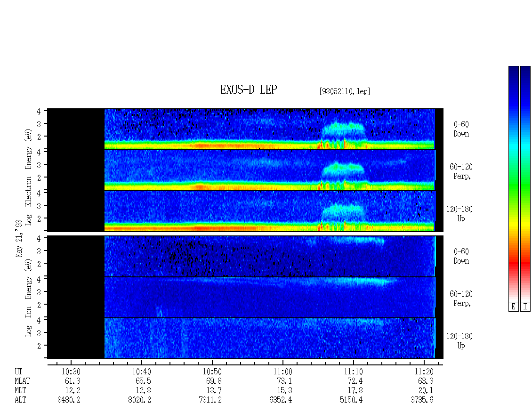Viewport: 532px width, 412px height.
Task: Click the electron 120-180 Up pitch angle label
Action: tap(459, 214)
